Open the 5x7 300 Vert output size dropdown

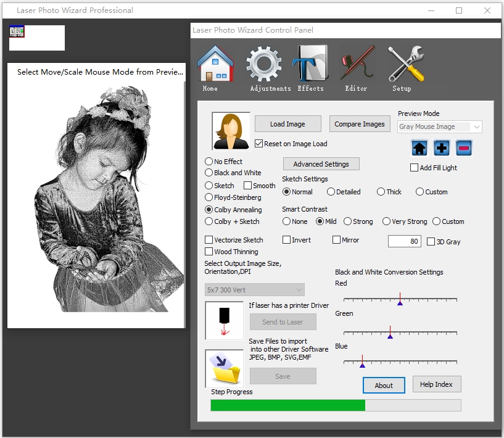pyautogui.click(x=254, y=289)
